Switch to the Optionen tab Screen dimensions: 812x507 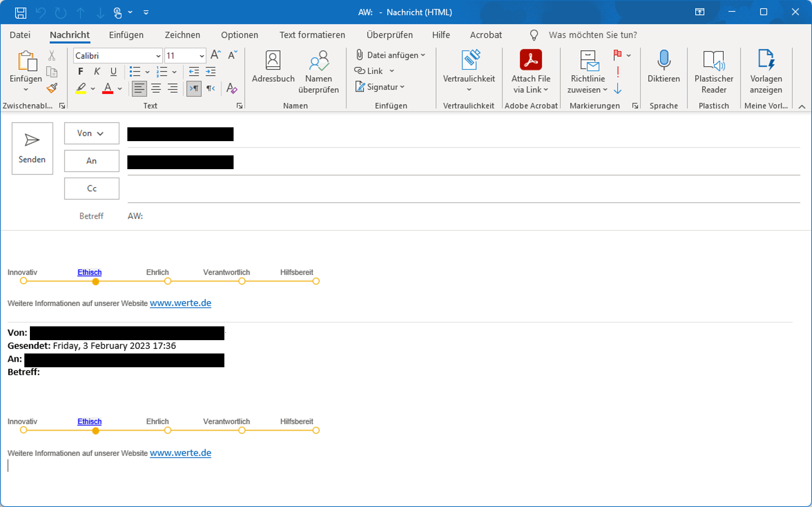240,35
